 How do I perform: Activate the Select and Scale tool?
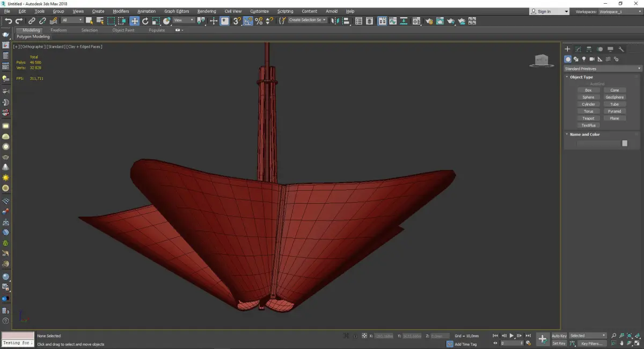click(156, 21)
